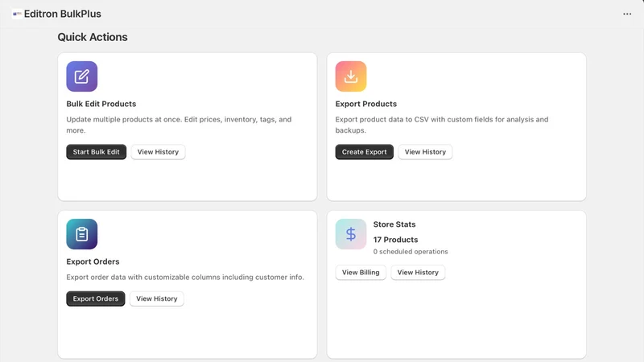Click the Editron BulkPlus app logo
This screenshot has width=644, height=362.
(17, 14)
